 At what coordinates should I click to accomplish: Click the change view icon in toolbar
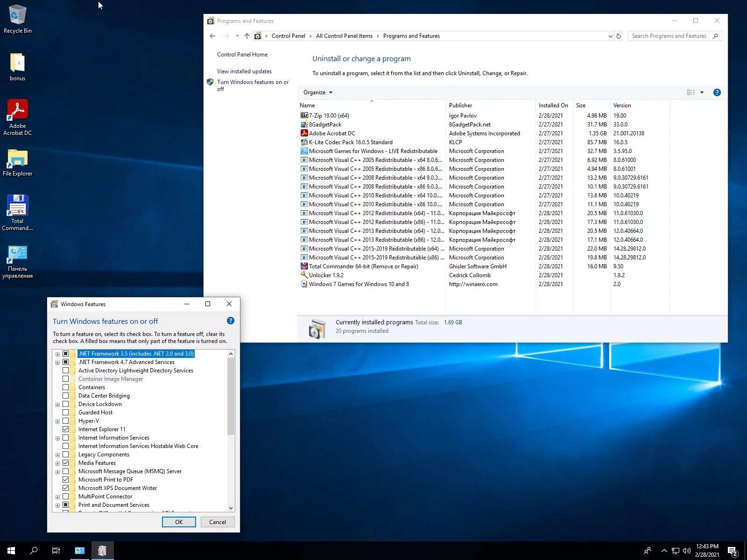[x=691, y=92]
